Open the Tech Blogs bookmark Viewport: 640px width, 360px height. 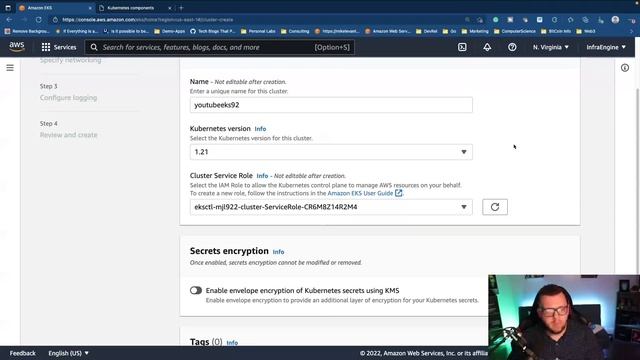(x=213, y=31)
